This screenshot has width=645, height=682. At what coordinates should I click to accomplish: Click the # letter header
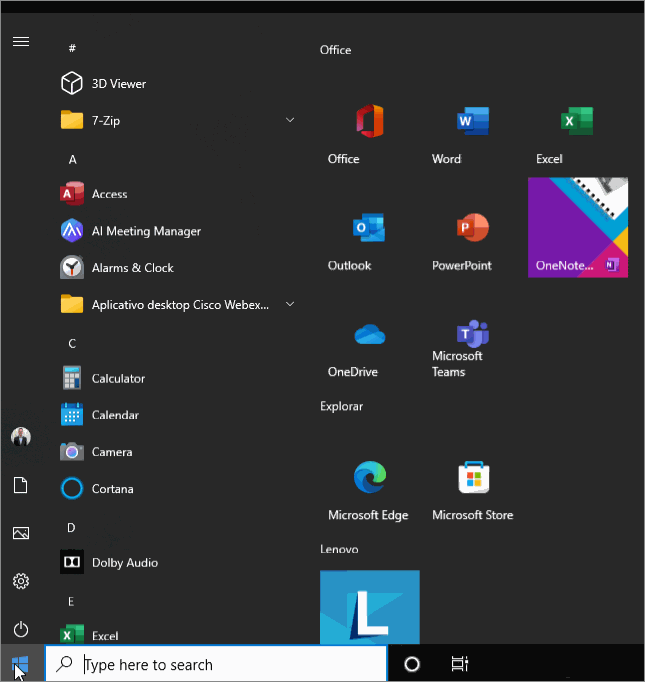[72, 48]
